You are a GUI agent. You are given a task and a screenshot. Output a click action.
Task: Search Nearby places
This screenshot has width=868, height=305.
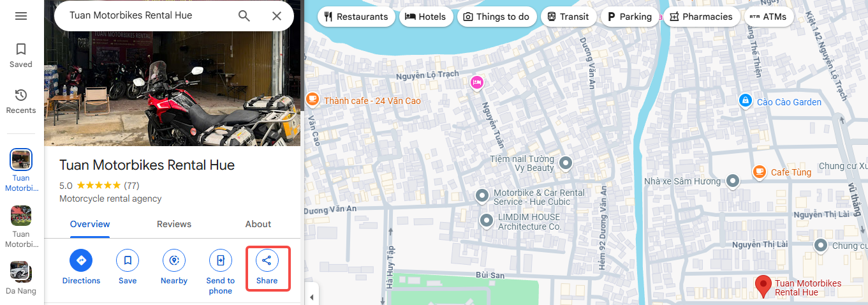tap(174, 267)
